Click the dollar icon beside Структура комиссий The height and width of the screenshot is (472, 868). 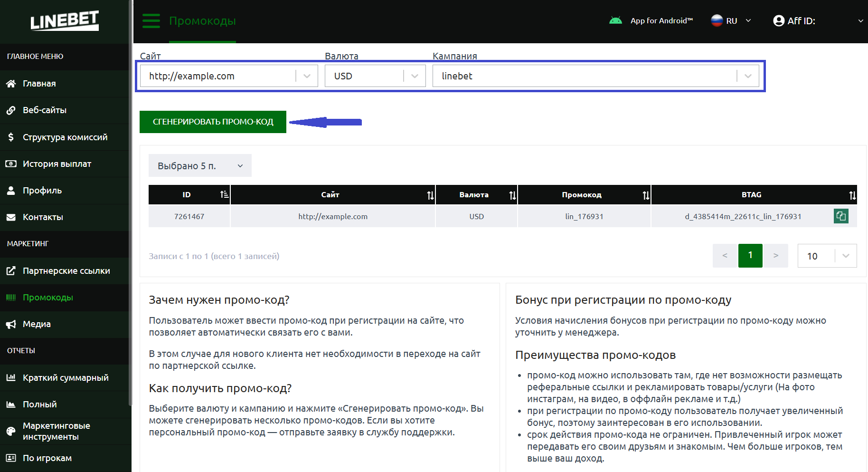11,137
